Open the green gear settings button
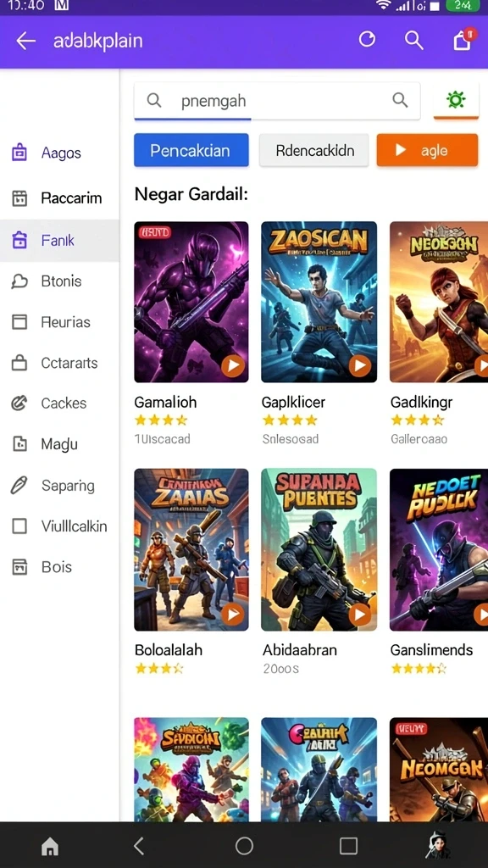Viewport: 488px width, 868px height. (456, 100)
